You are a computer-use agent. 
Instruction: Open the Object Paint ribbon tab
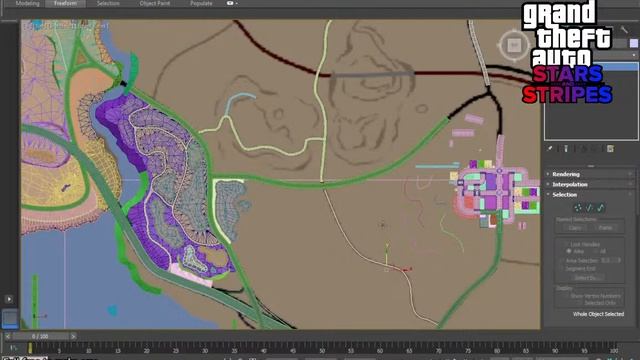click(155, 3)
